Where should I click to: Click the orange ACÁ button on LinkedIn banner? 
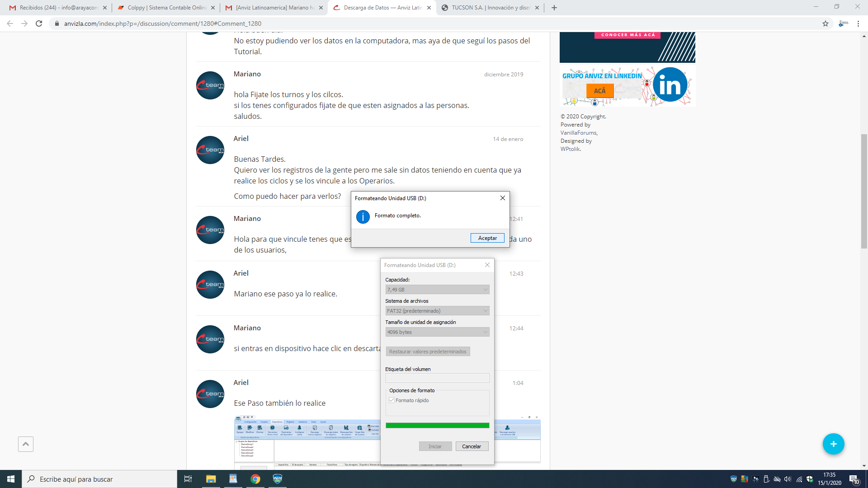(x=599, y=91)
